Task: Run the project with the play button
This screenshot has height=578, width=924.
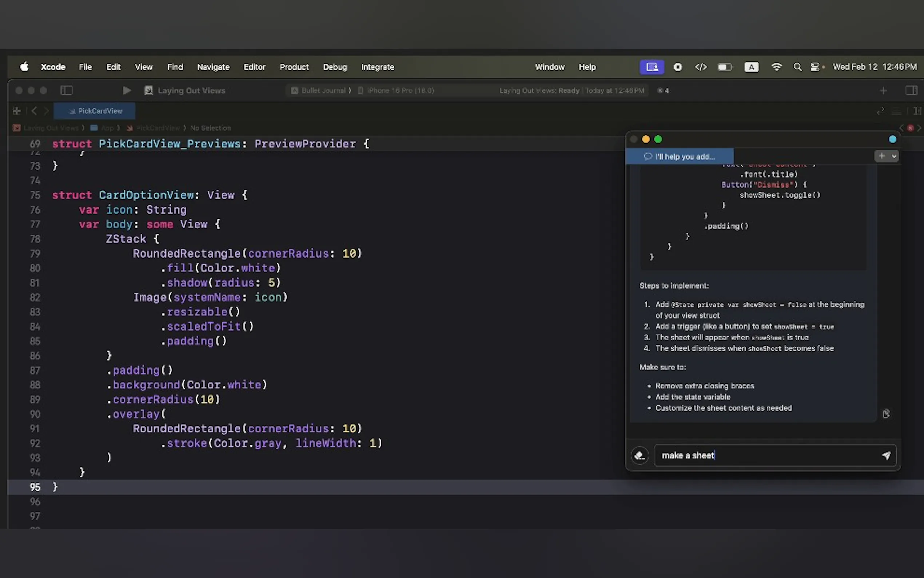Action: [x=127, y=91]
